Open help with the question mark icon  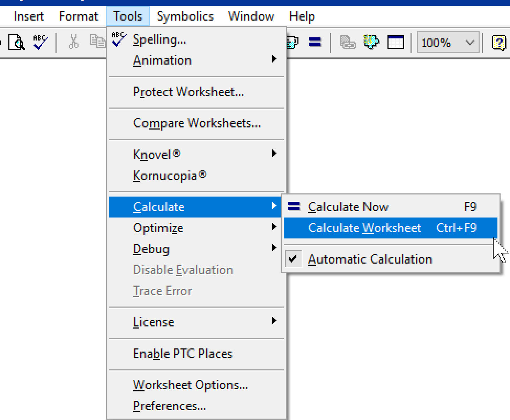tap(498, 42)
